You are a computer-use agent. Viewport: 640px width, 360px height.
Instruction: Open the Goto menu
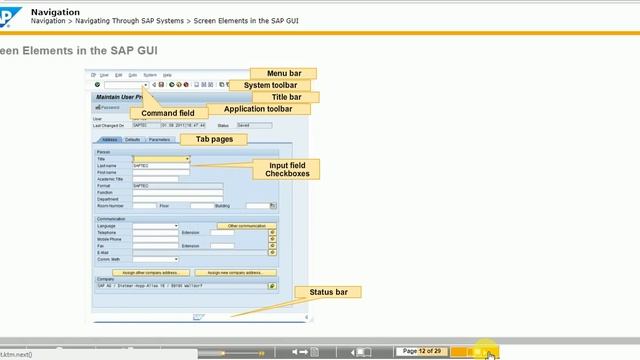coord(133,75)
